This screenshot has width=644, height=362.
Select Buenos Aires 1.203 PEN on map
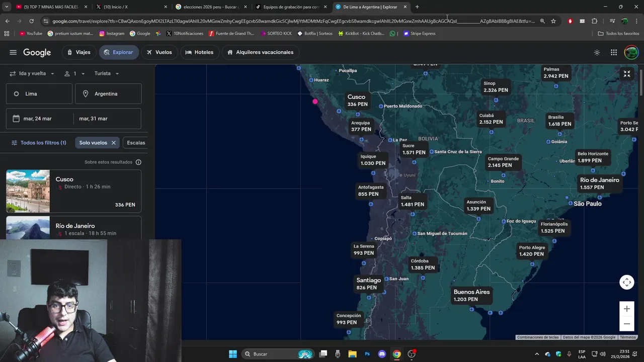coord(471,295)
